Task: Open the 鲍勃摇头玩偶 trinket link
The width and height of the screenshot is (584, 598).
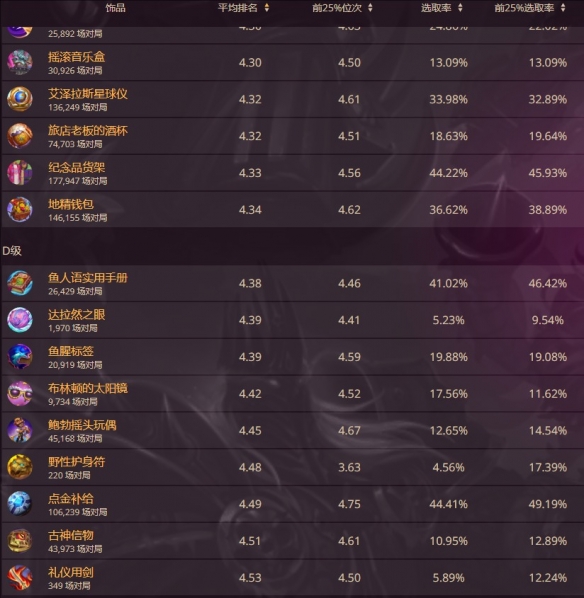Action: point(82,425)
